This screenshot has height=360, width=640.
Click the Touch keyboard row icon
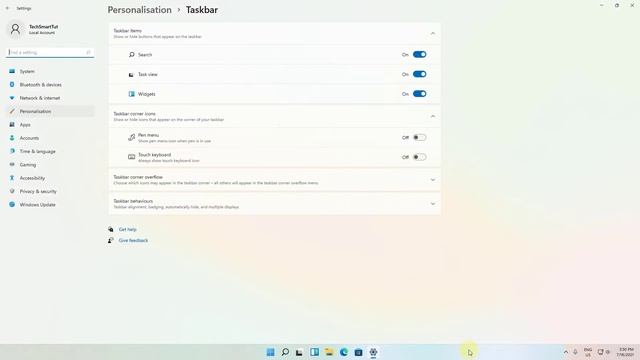tap(131, 157)
